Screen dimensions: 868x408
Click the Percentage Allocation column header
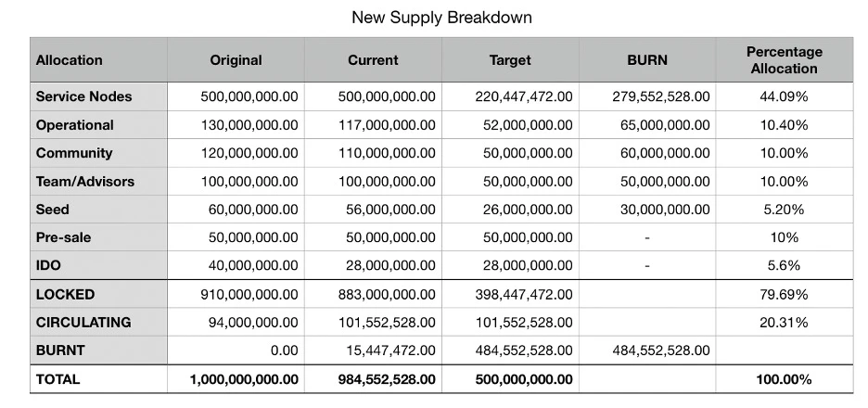[784, 60]
